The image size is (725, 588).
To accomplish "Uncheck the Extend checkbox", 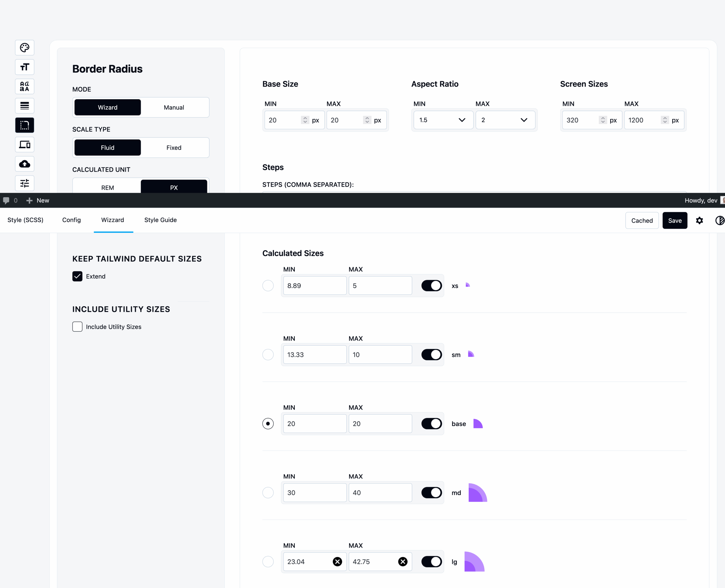I will (77, 276).
